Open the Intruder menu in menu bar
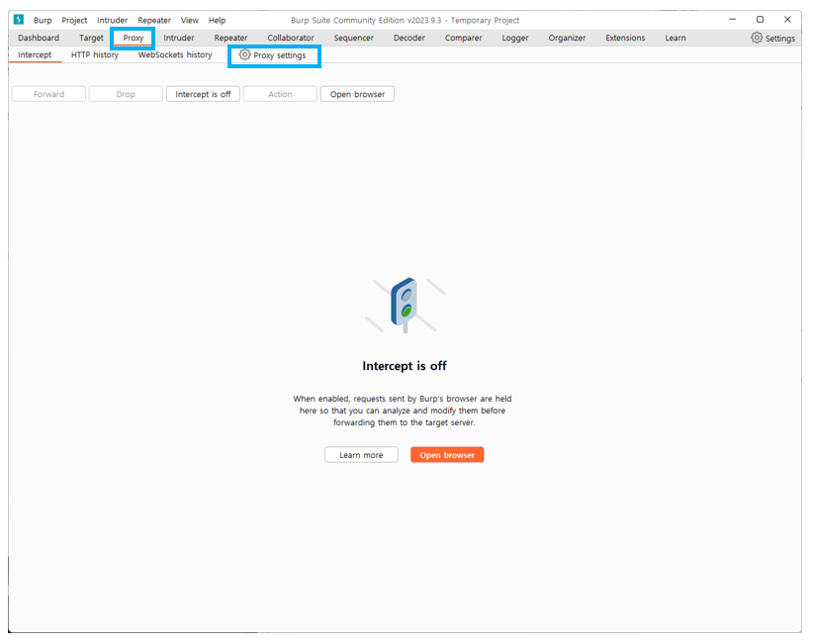Viewport: 814px width, 644px height. pyautogui.click(x=112, y=20)
